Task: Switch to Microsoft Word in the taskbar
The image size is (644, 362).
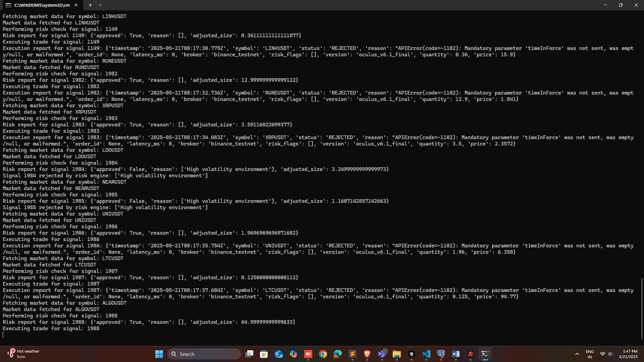Action: pyautogui.click(x=456, y=354)
